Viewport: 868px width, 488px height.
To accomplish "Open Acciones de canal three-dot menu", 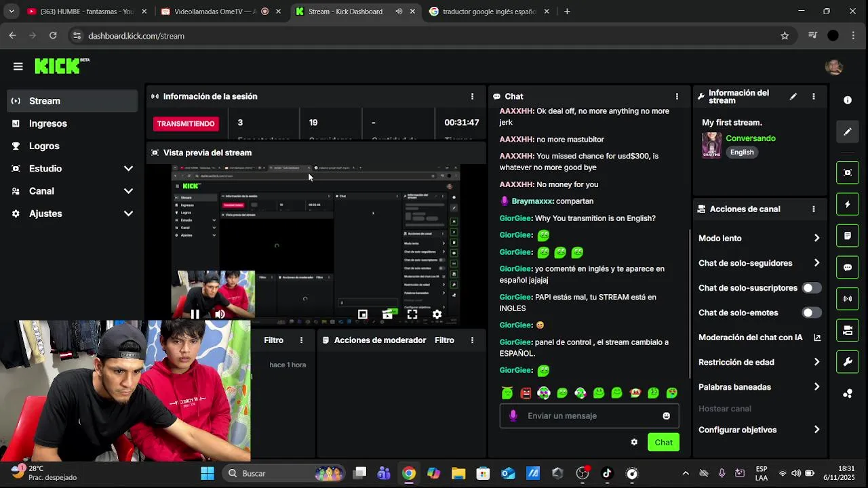I will click(x=813, y=209).
